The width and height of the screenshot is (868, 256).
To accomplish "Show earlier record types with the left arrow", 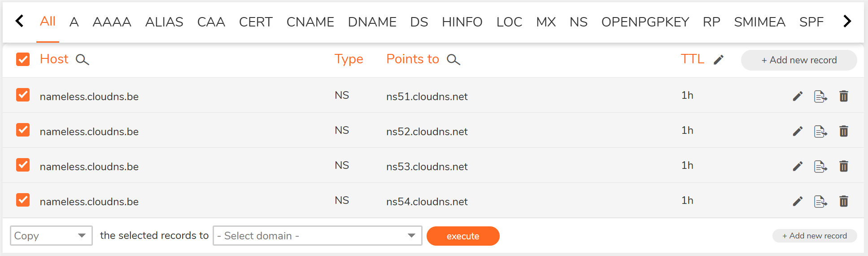I will coord(19,21).
